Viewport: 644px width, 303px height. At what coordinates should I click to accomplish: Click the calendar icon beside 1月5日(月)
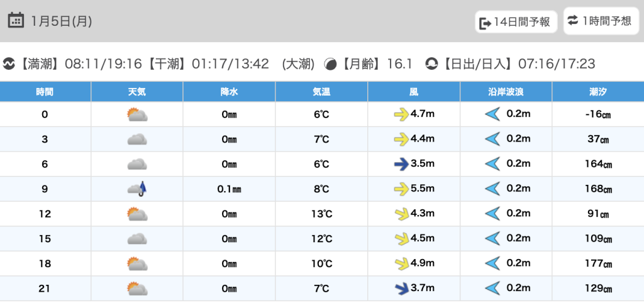pyautogui.click(x=16, y=21)
